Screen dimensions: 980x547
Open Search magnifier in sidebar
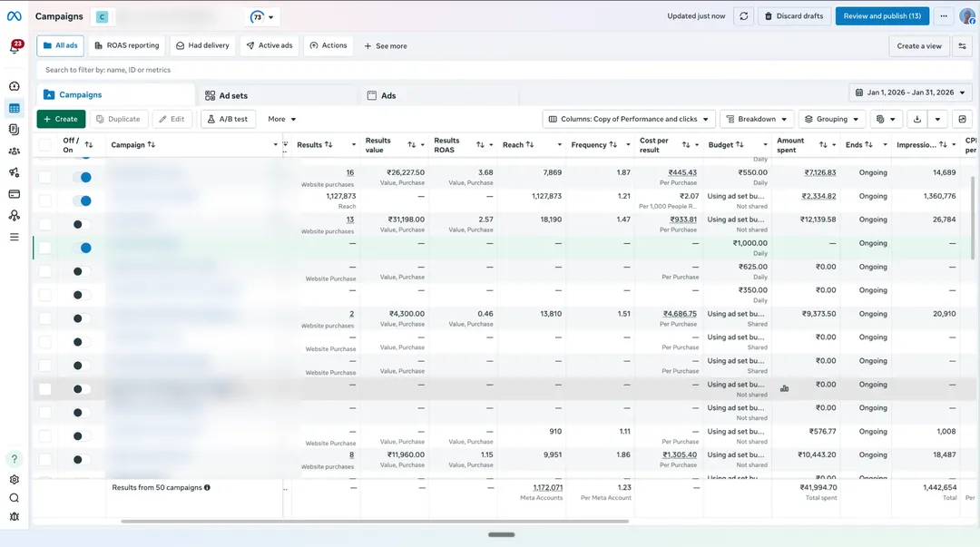click(15, 498)
